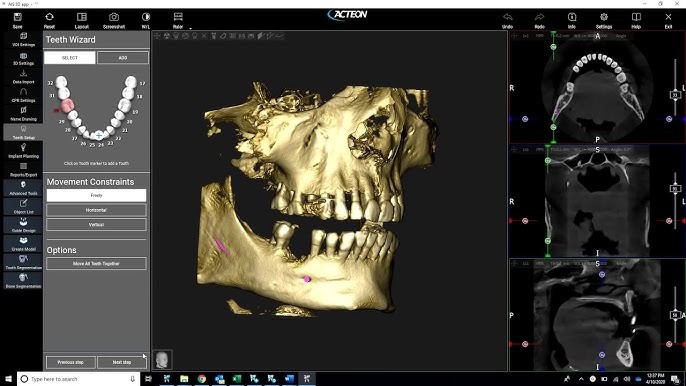Open the Teeth Setup sidebar tab
The height and width of the screenshot is (386, 686).
pyautogui.click(x=23, y=132)
